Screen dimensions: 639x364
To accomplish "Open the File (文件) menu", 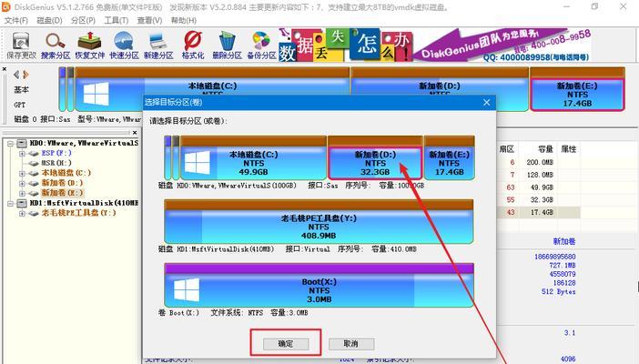I will pyautogui.click(x=15, y=20).
